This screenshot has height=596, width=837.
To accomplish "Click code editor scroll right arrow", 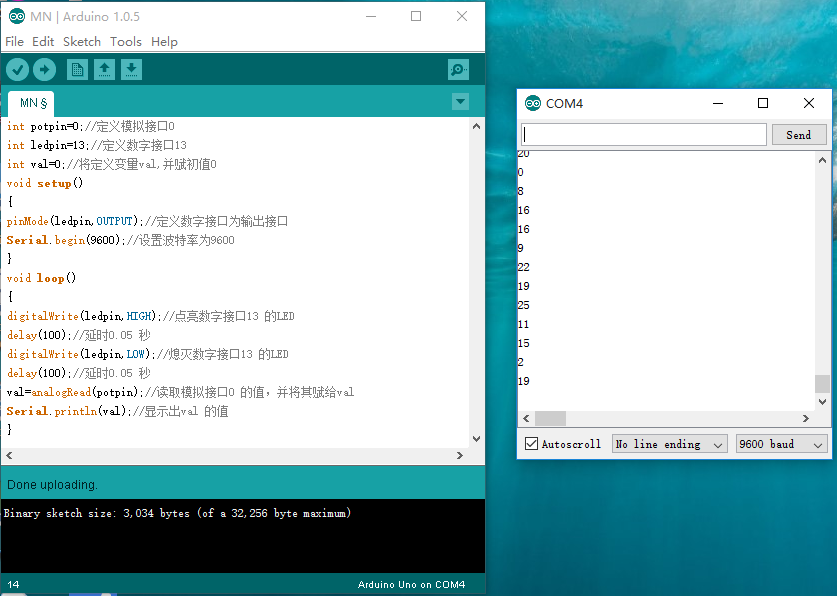I will tap(460, 455).
